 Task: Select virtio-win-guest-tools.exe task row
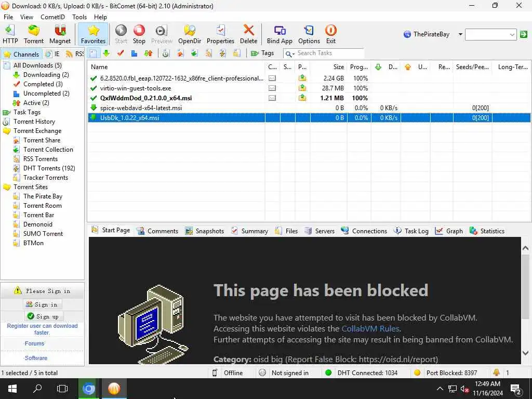tap(309, 88)
